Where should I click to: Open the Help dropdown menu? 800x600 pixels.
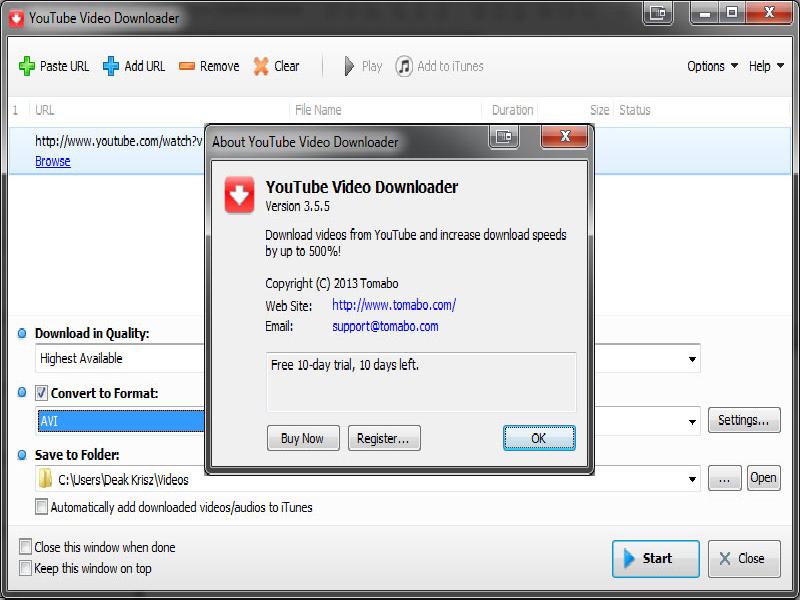(x=766, y=66)
